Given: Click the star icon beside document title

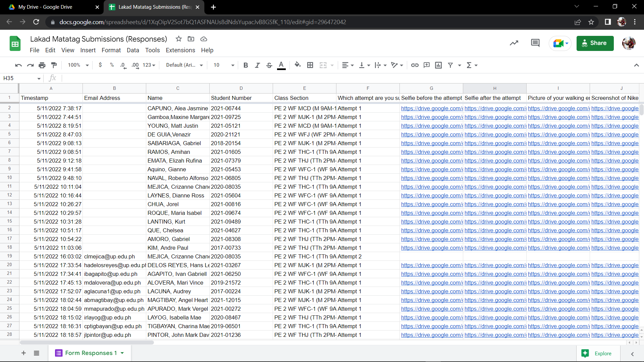Looking at the screenshot, I should point(179,39).
